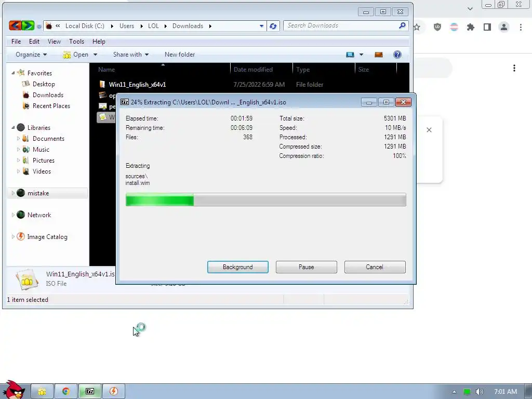
Task: Expand the Documents library
Action: [18, 138]
